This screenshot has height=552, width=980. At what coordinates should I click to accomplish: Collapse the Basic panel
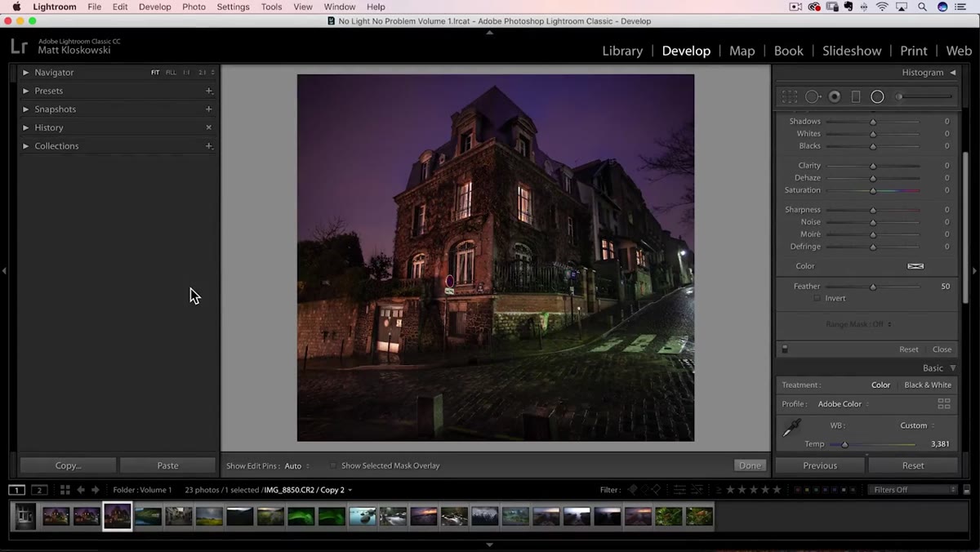point(952,368)
